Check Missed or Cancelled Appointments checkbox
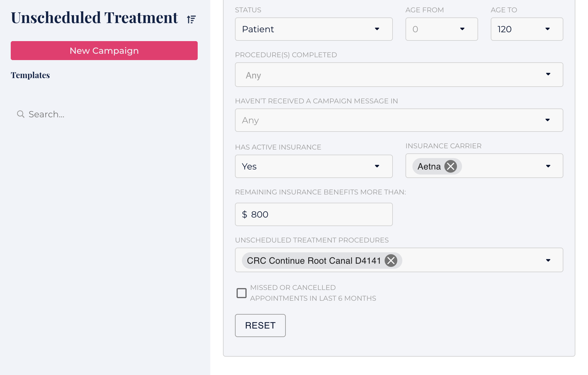 [x=242, y=293]
